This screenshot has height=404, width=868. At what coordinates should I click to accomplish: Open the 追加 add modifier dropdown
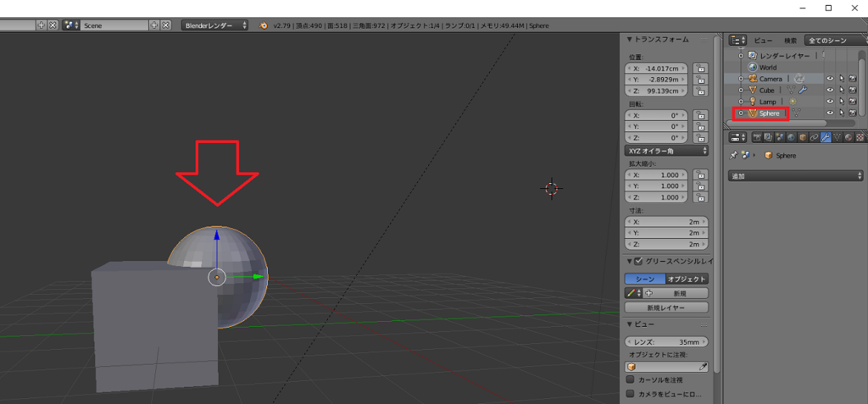tap(795, 176)
